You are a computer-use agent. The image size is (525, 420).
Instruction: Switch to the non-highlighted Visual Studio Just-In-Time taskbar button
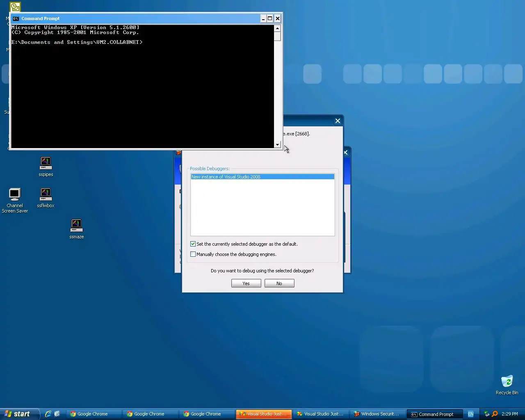tap(320, 414)
